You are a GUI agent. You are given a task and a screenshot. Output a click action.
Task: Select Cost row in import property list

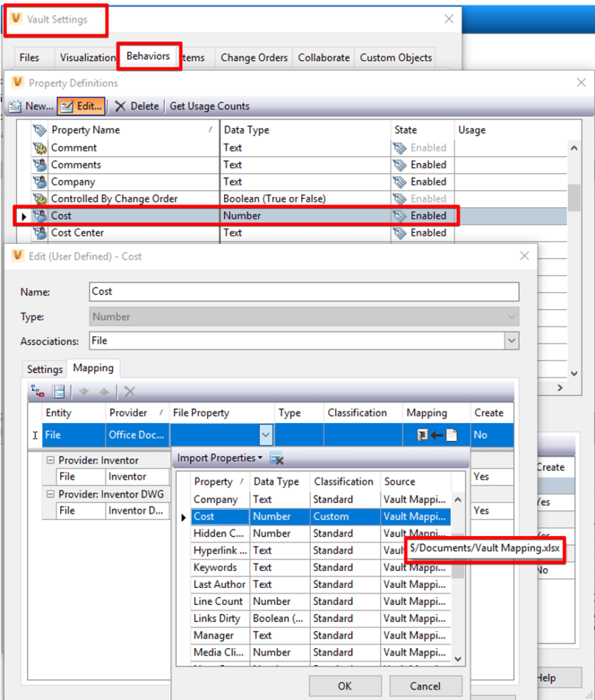[321, 517]
